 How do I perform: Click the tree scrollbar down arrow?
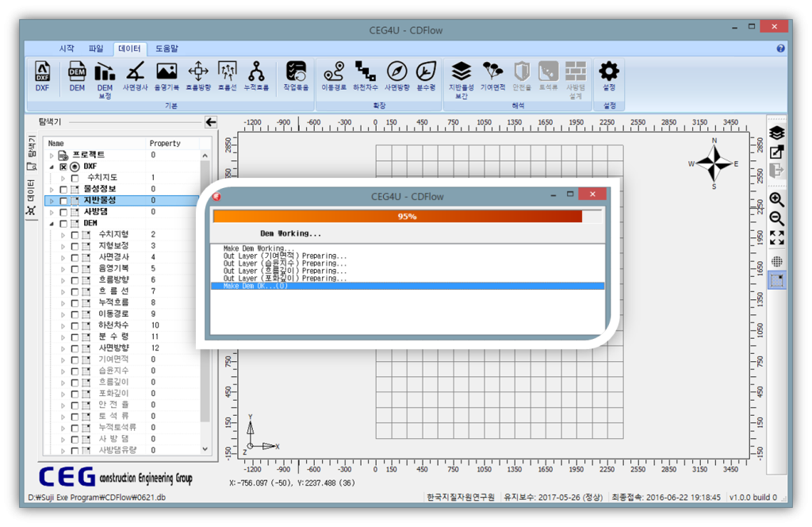(x=205, y=449)
